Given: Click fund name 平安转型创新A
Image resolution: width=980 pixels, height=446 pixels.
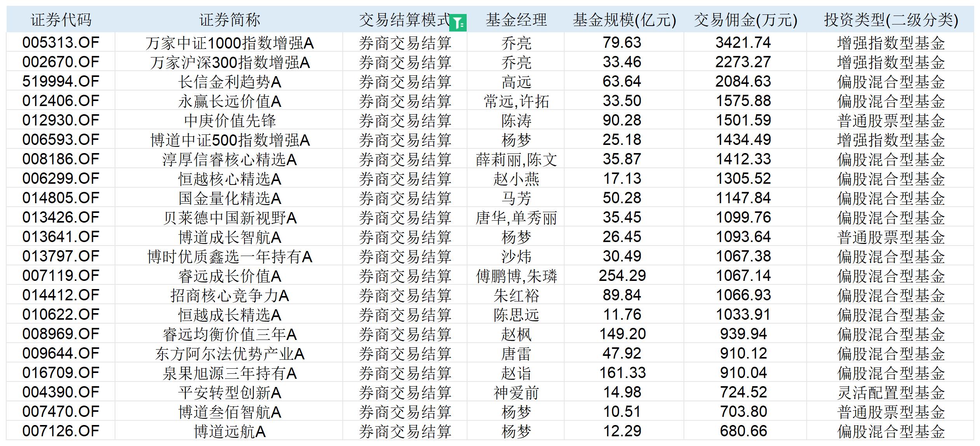Looking at the screenshot, I should tap(229, 392).
